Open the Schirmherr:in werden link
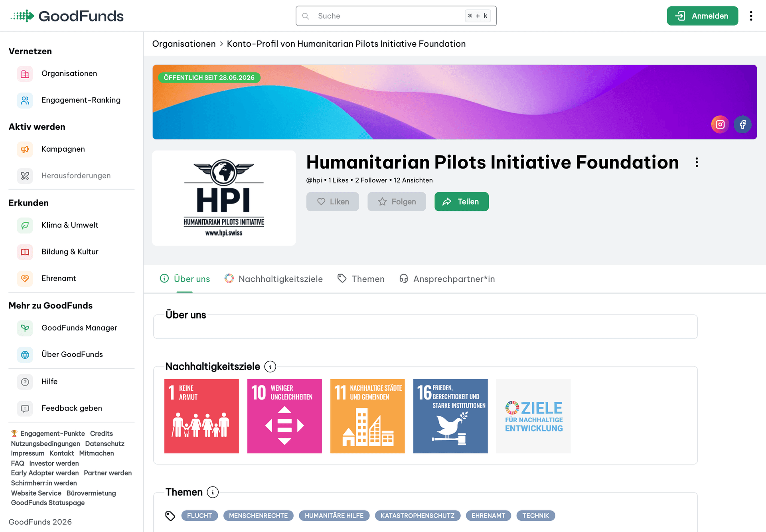Viewport: 766px width, 532px height. pos(44,483)
